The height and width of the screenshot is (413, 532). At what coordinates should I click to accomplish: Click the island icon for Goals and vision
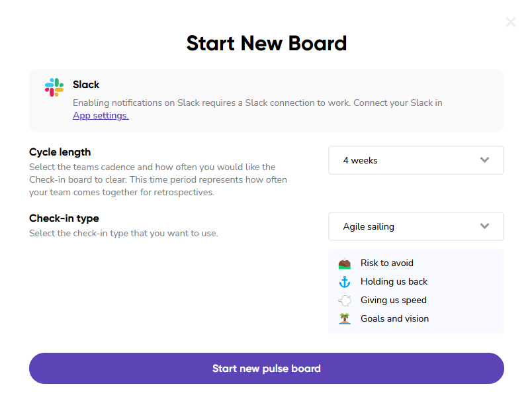344,319
